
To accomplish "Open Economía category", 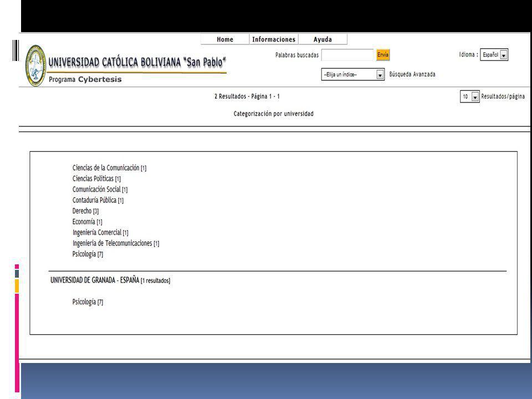I will pos(87,222).
